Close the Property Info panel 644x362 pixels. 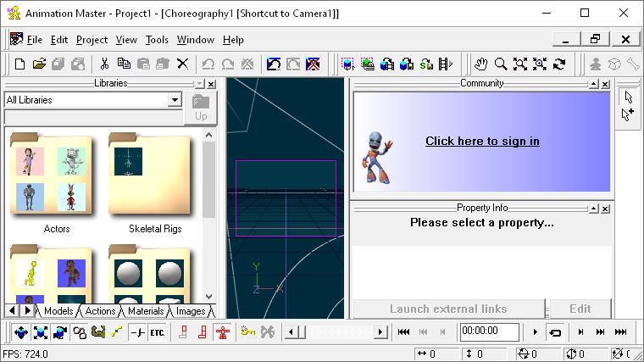pos(605,209)
